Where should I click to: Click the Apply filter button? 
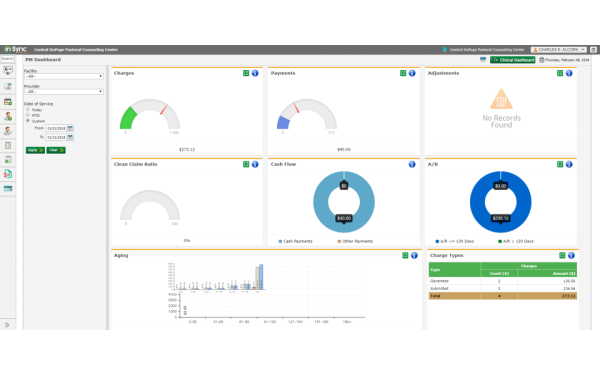click(x=35, y=150)
